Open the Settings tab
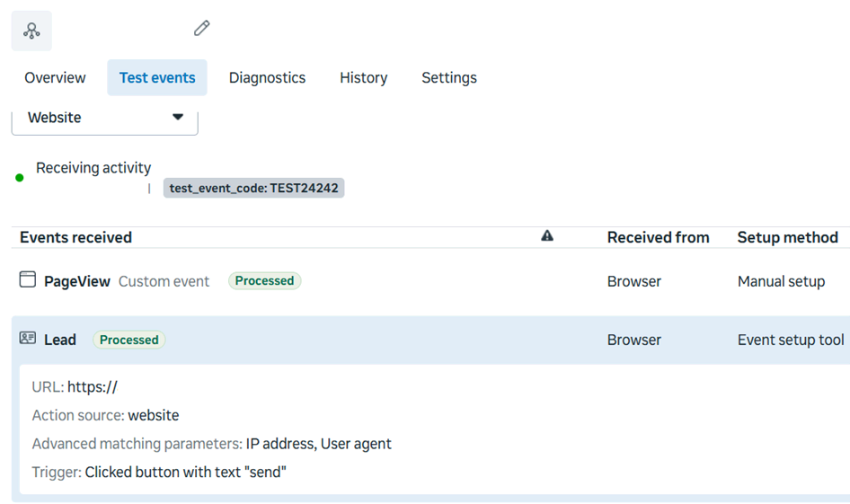 click(x=449, y=77)
